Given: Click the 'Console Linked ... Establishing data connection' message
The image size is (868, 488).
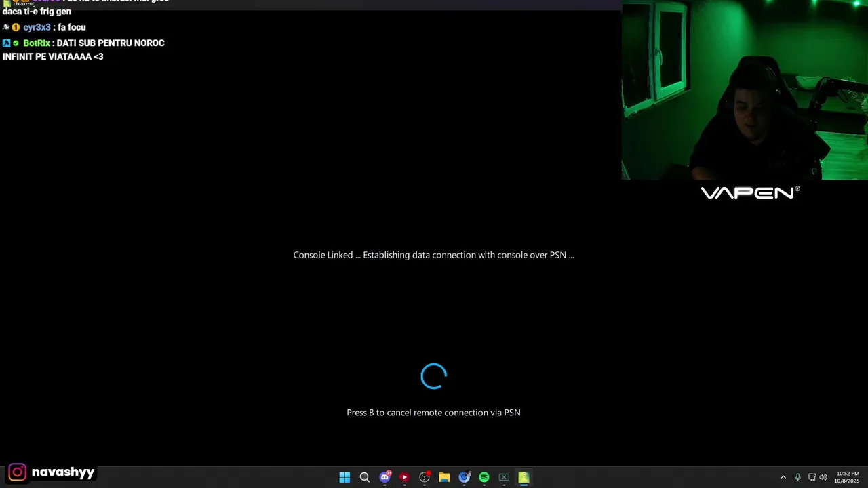Looking at the screenshot, I should coord(434,255).
